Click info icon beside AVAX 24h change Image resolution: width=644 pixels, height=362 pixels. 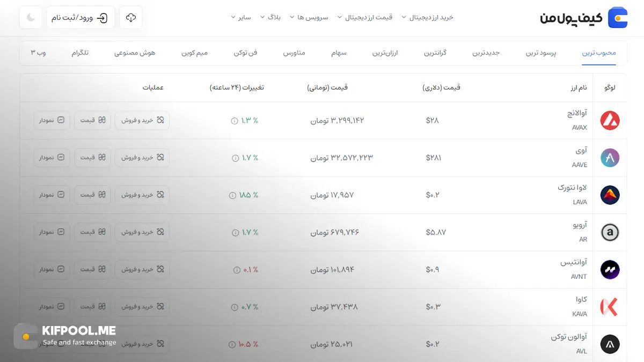tap(235, 121)
